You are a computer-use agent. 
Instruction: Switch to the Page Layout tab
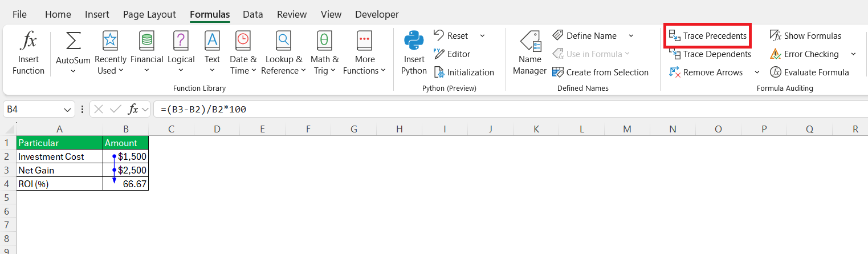tap(149, 14)
